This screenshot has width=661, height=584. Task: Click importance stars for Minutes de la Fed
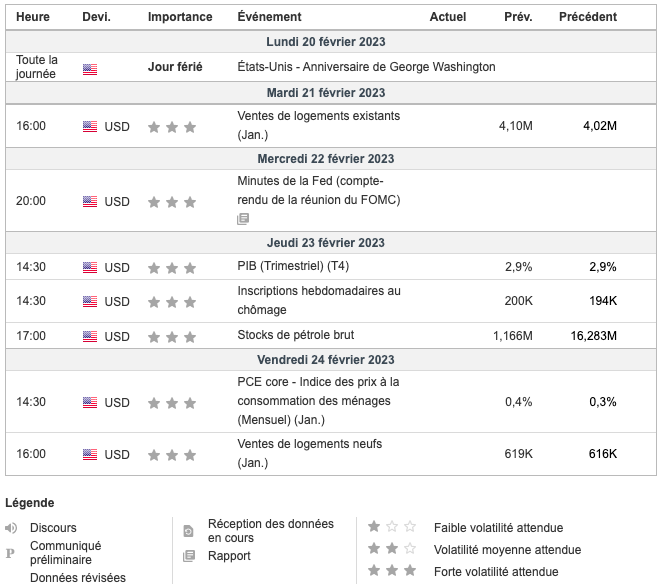pyautogui.click(x=172, y=202)
